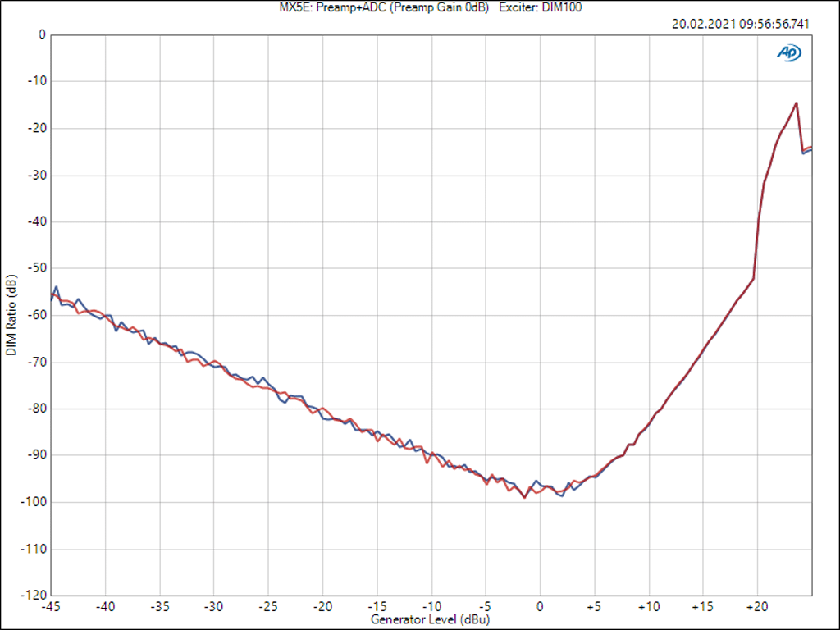Click the +5 tick on horizontal axis
The height and width of the screenshot is (630, 840).
593,606
